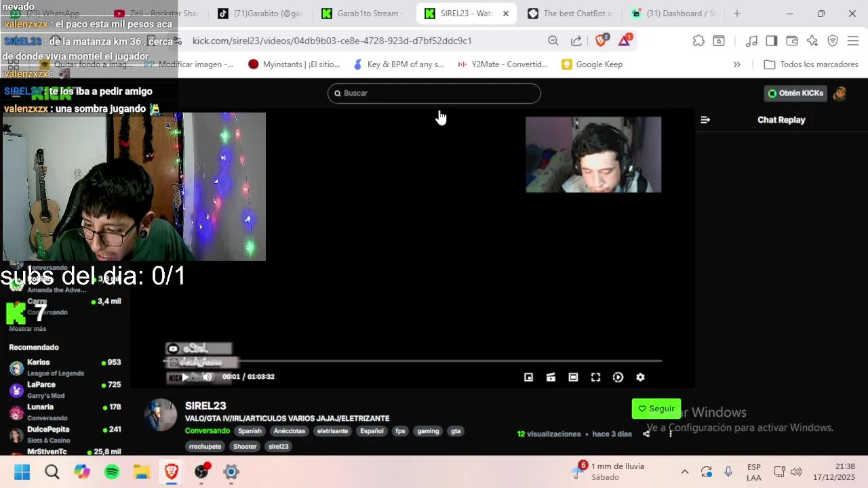868x488 pixels.
Task: Collapse the Chat Replay panel
Action: 705,120
